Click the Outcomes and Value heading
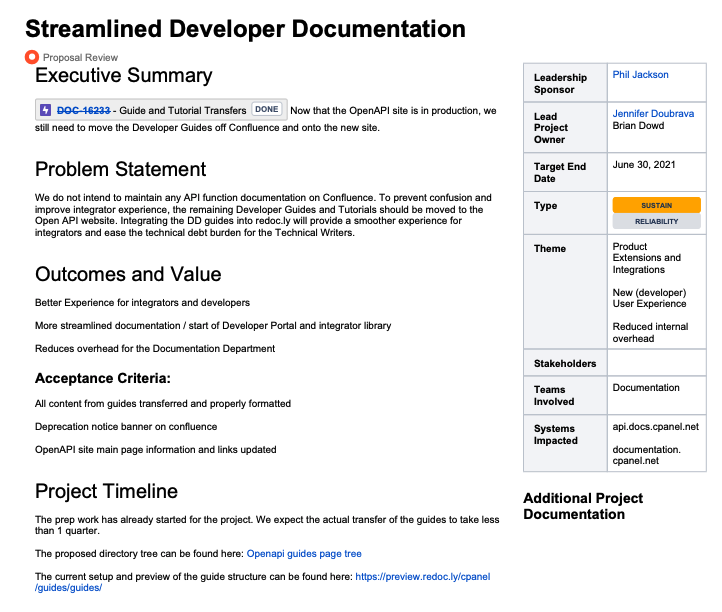Screen dimensions: 722x612 coord(128,274)
